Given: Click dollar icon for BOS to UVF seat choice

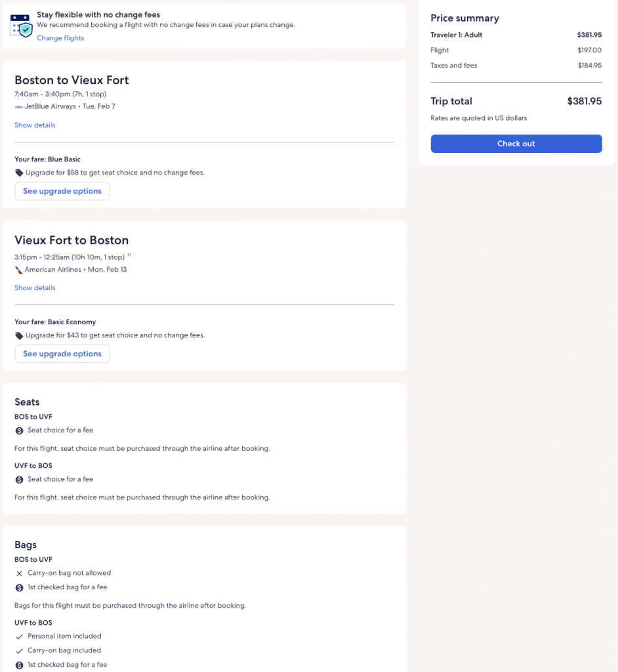Looking at the screenshot, I should (x=19, y=431).
